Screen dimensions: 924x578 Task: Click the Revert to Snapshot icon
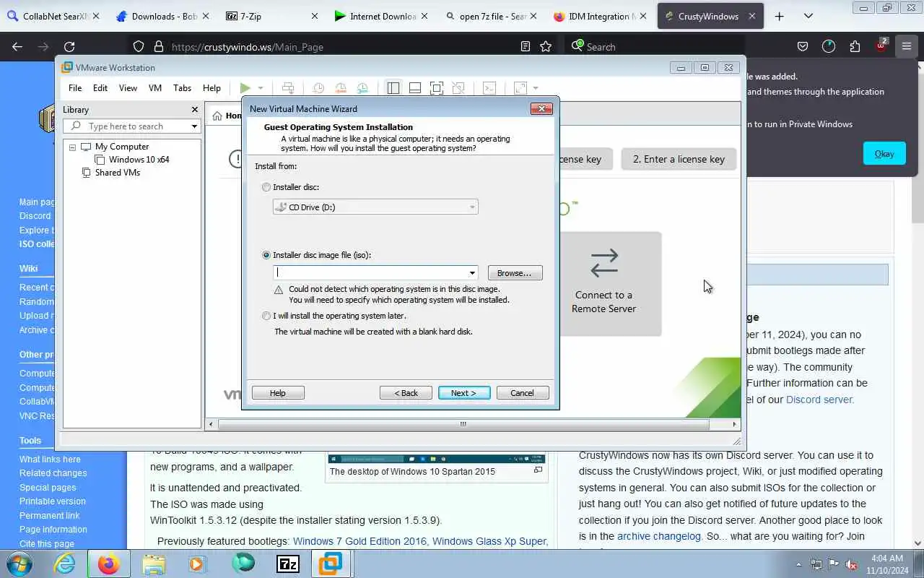340,88
